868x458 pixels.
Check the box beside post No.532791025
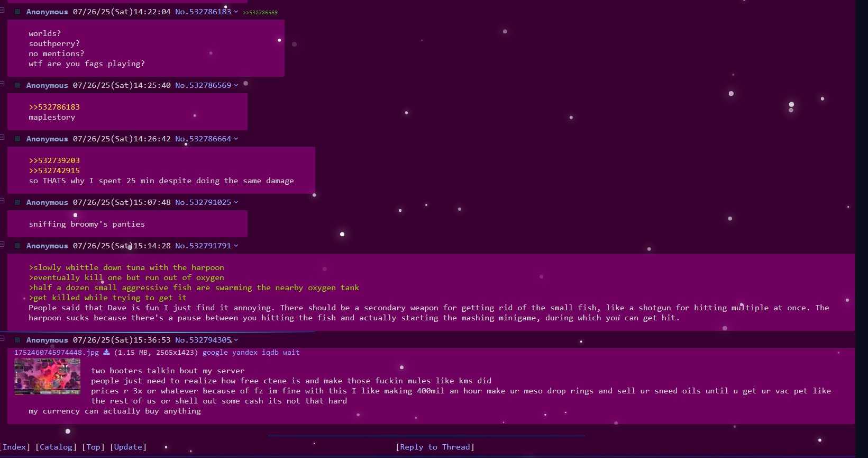pos(17,202)
